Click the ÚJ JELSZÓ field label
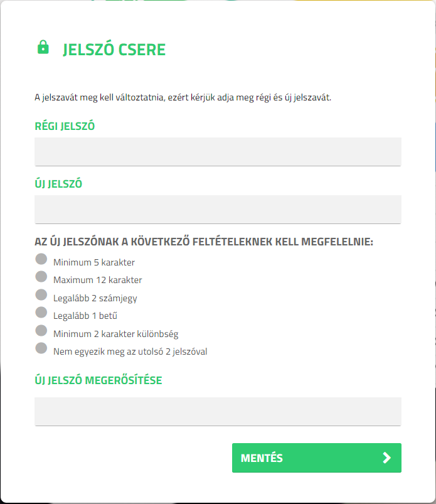 pyautogui.click(x=58, y=184)
